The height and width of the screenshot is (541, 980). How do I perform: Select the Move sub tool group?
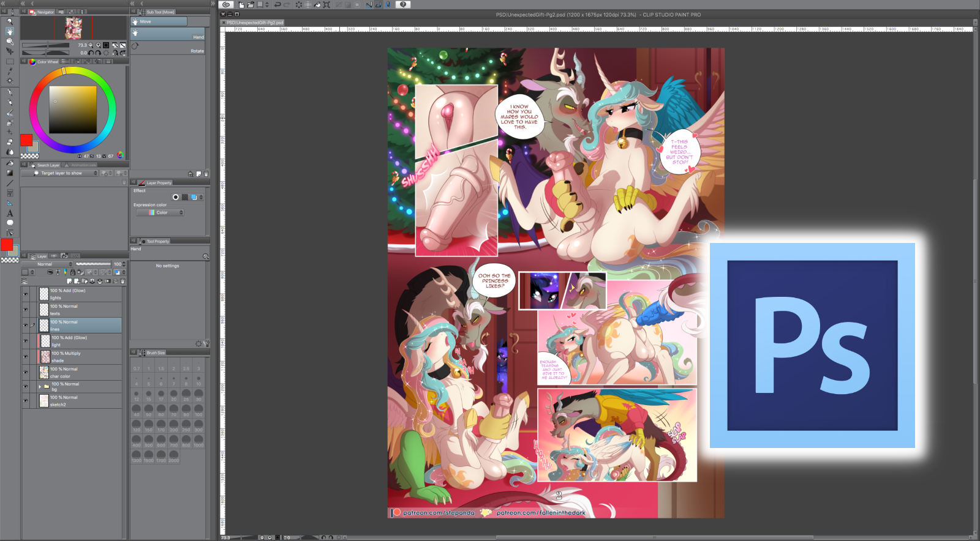(159, 21)
